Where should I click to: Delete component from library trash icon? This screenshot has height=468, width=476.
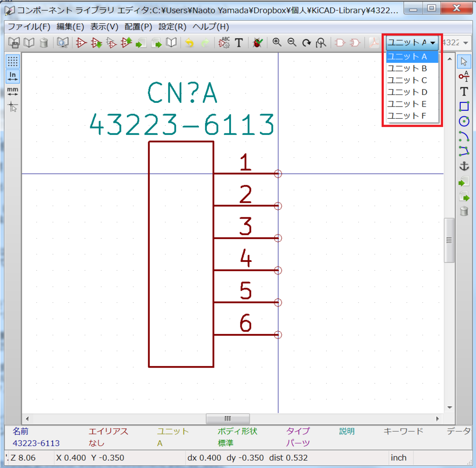[44, 42]
